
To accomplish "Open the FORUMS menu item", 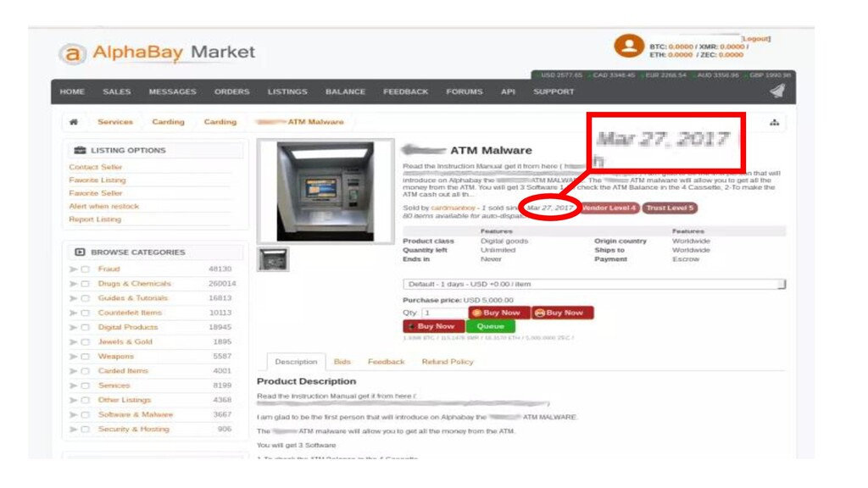I will [x=465, y=91].
